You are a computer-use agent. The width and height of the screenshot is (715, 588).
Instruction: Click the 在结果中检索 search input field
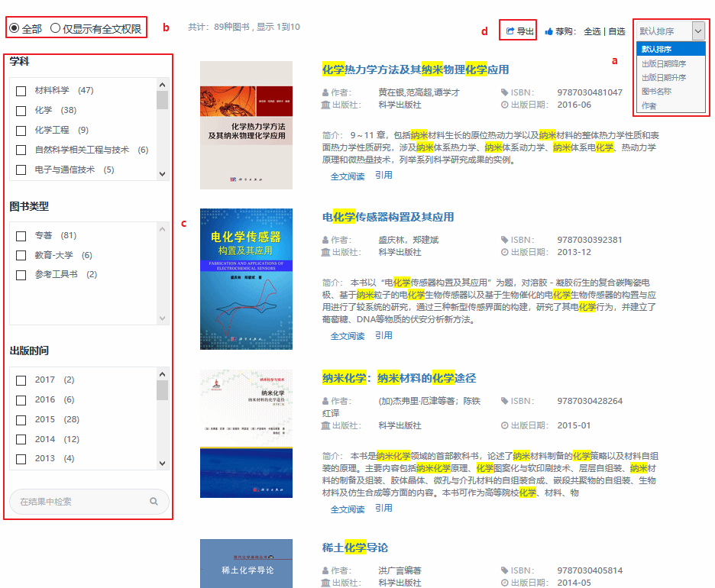[80, 502]
